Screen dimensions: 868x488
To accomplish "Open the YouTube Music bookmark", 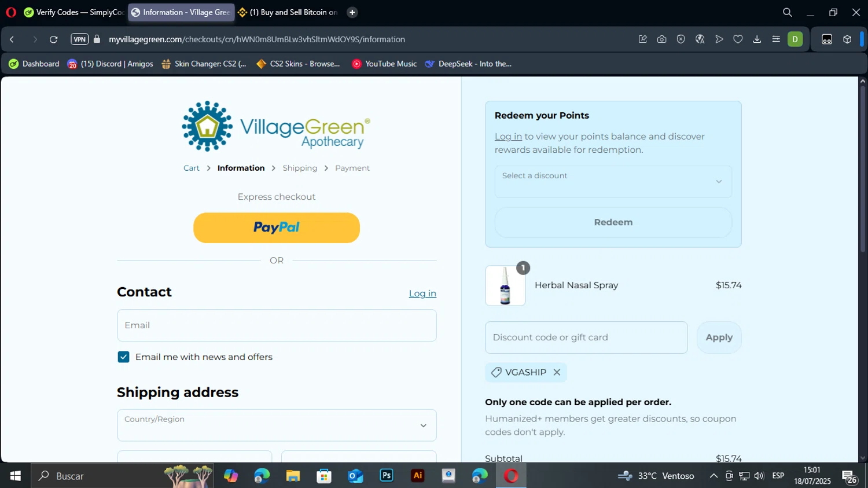I will tap(384, 64).
